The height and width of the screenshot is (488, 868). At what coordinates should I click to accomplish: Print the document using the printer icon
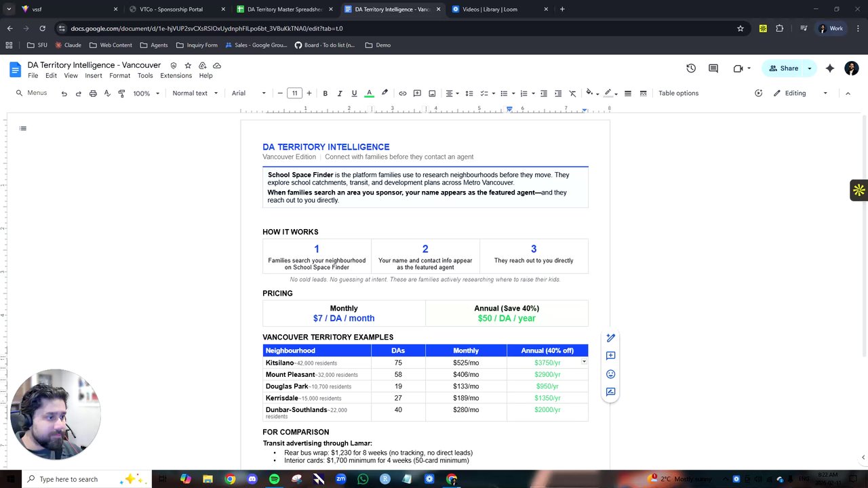(93, 94)
